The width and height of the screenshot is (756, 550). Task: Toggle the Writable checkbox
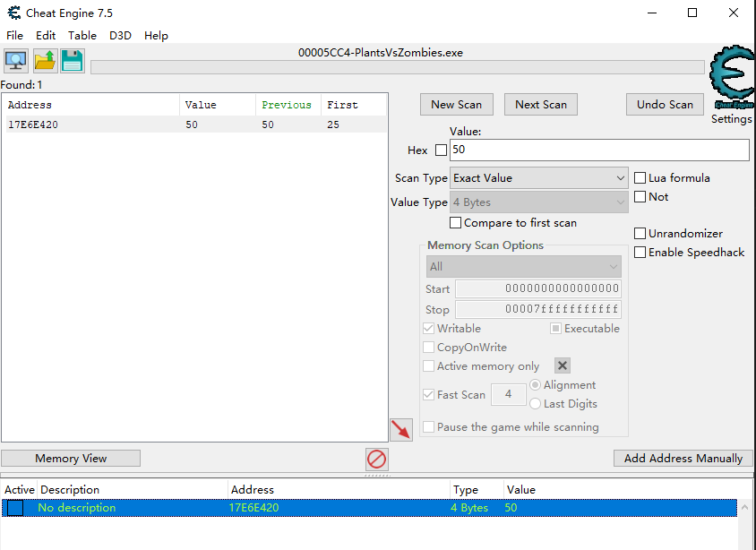(428, 328)
